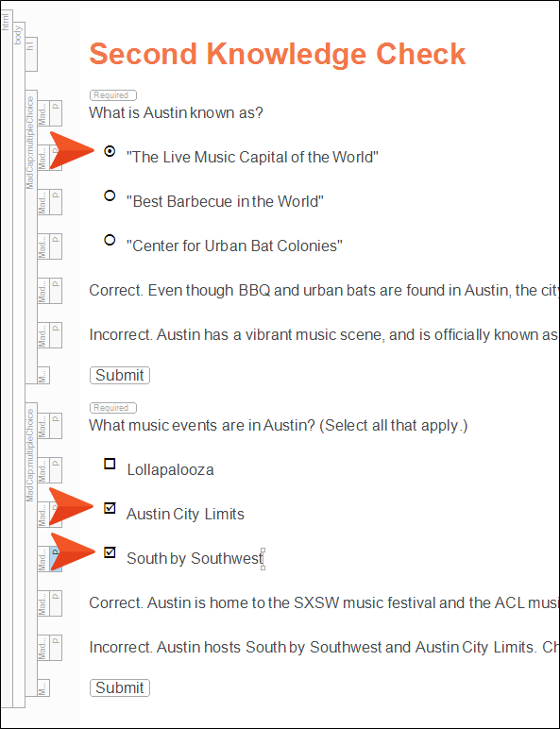Select the first MadCap:multipleChoice structure bar
Viewport: 560px width, 729px height.
coord(31,236)
